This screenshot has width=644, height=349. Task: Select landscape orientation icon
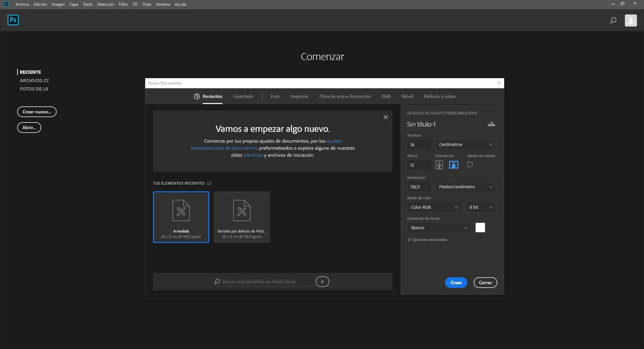[453, 165]
